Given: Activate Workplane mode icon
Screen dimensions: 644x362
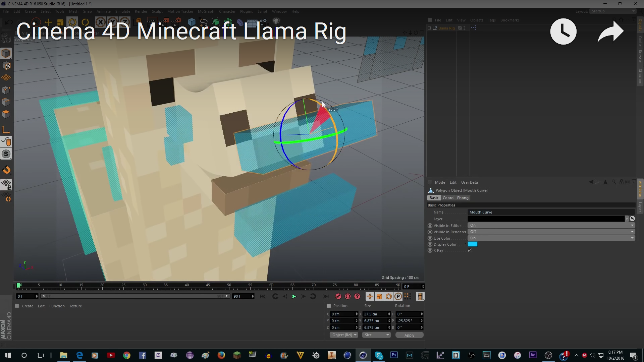Looking at the screenshot, I should (x=6, y=78).
